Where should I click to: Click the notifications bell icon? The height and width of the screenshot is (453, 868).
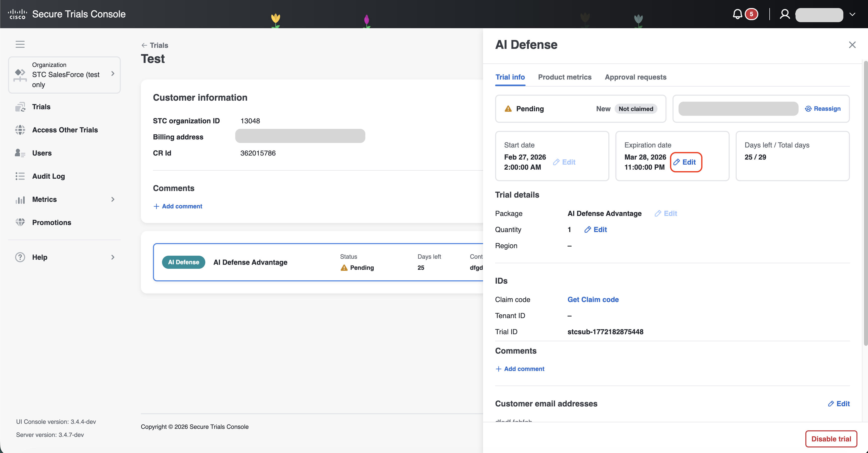click(x=737, y=14)
